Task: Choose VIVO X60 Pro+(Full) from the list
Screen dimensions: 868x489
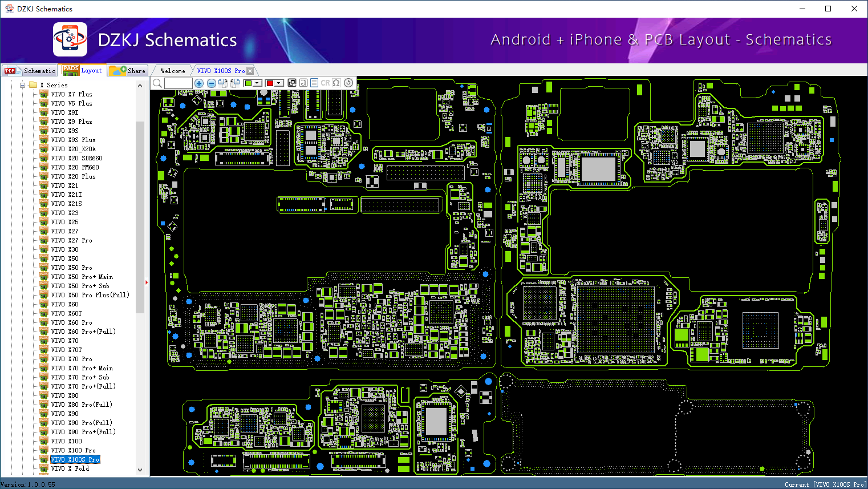Action: pos(83,332)
